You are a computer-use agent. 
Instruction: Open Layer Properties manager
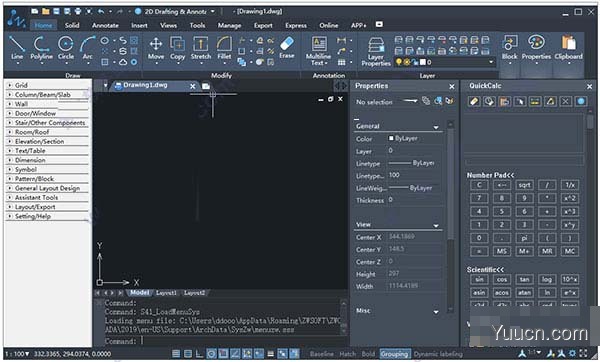point(376,51)
